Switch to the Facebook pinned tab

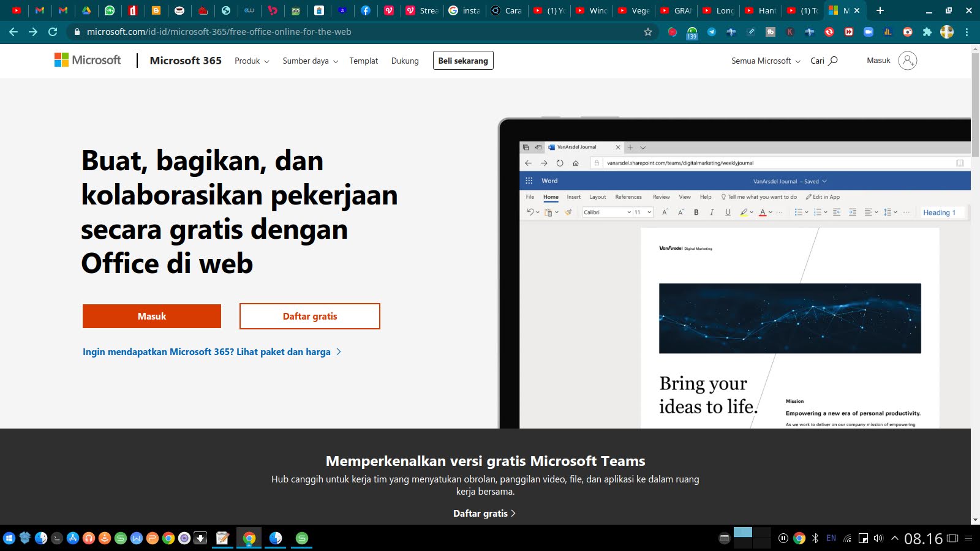point(366,10)
